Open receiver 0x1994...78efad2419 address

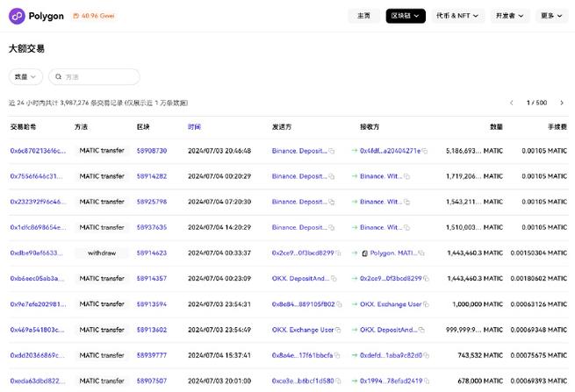[x=392, y=381]
